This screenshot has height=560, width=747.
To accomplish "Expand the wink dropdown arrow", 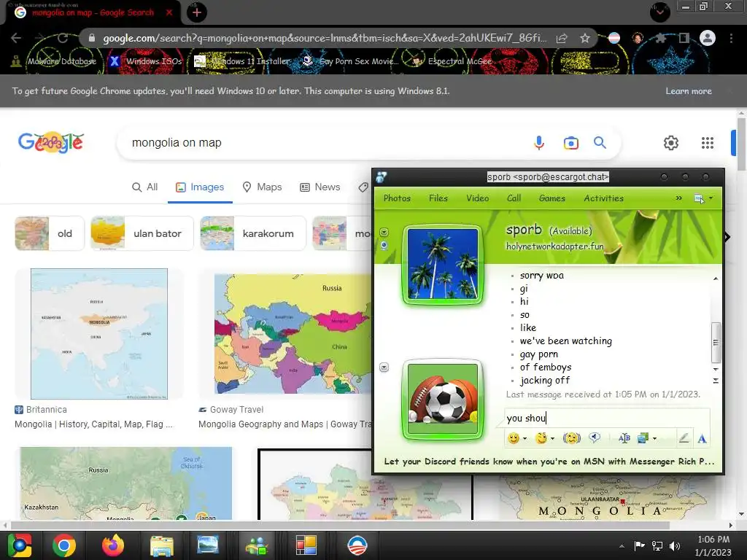I will [553, 438].
